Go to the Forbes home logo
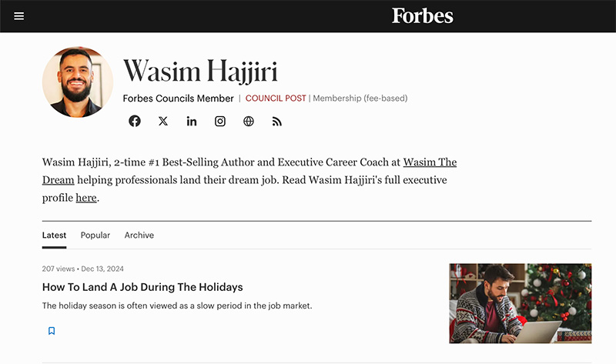 (422, 16)
